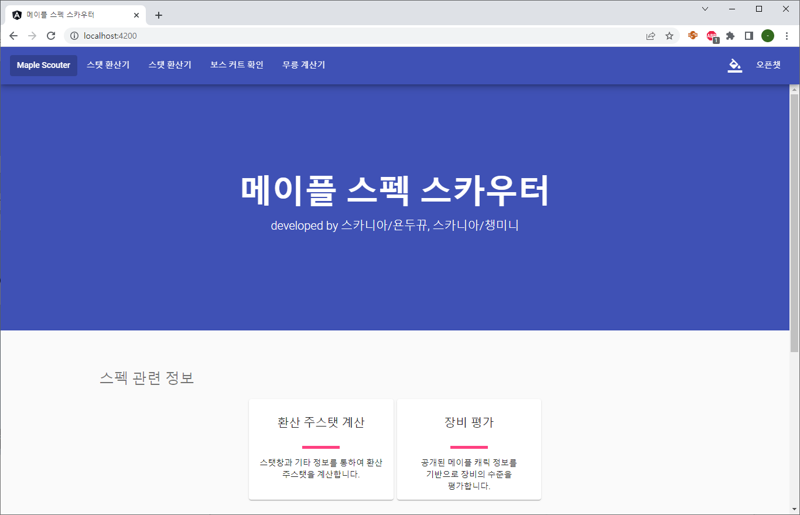Reload the page with refresh icon
The width and height of the screenshot is (800, 515).
[51, 36]
